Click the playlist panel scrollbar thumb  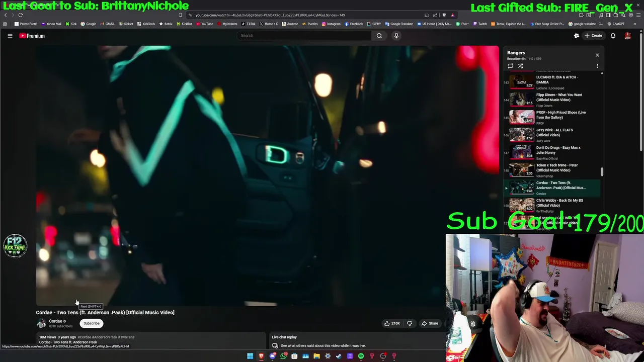click(602, 172)
